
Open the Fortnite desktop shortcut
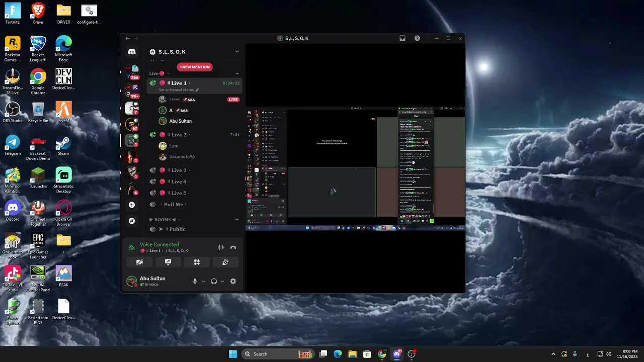pyautogui.click(x=13, y=14)
